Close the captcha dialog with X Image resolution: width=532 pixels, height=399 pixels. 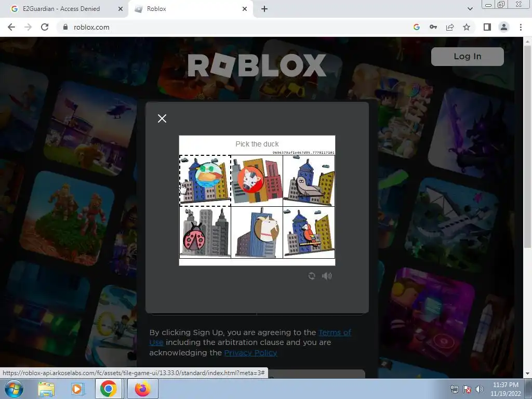[162, 118]
